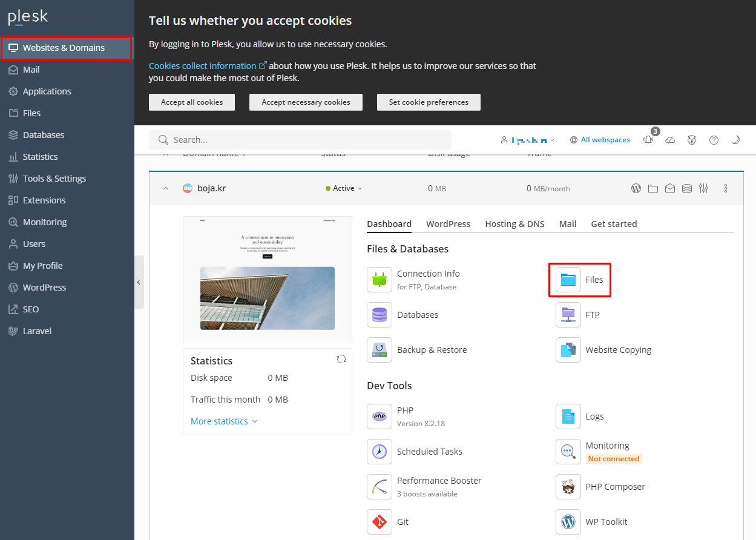Collapse the boja.kr domain row
756x540 pixels.
166,188
